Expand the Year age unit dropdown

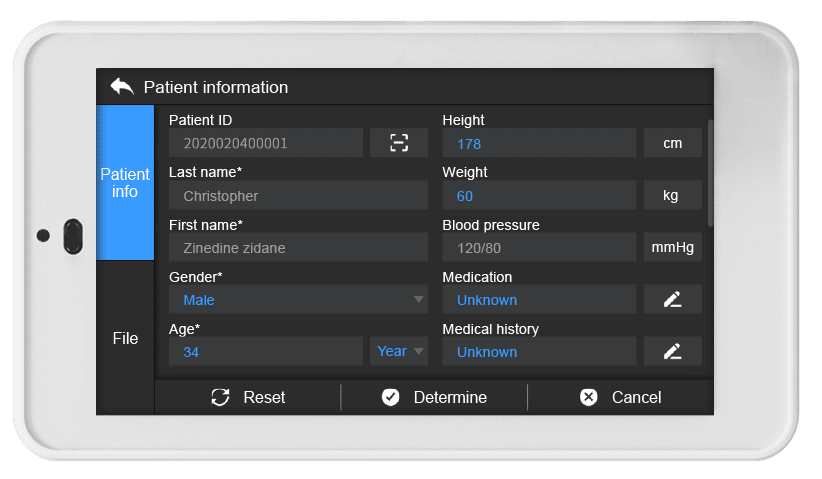[399, 351]
